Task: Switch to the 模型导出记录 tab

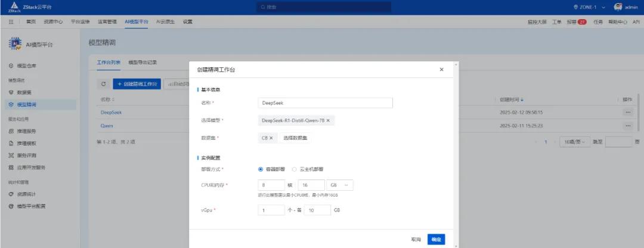Action: pos(143,63)
